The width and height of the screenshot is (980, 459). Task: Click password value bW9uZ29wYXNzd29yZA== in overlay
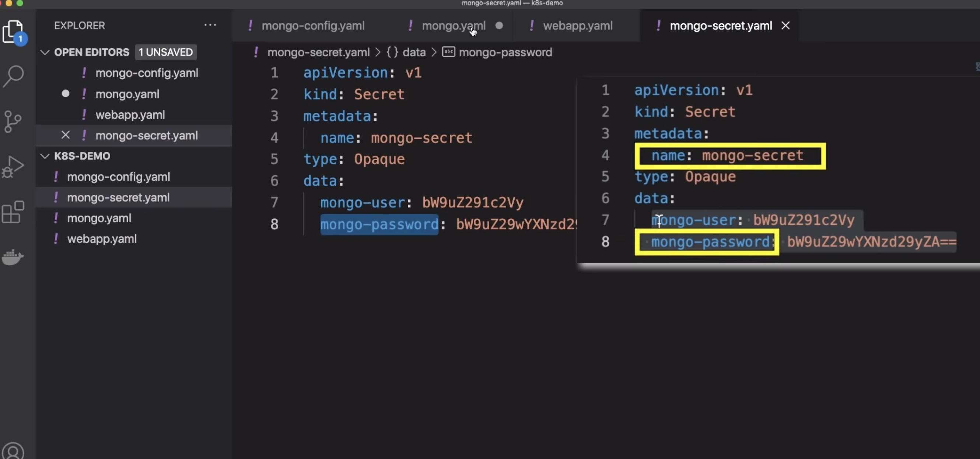pyautogui.click(x=872, y=242)
